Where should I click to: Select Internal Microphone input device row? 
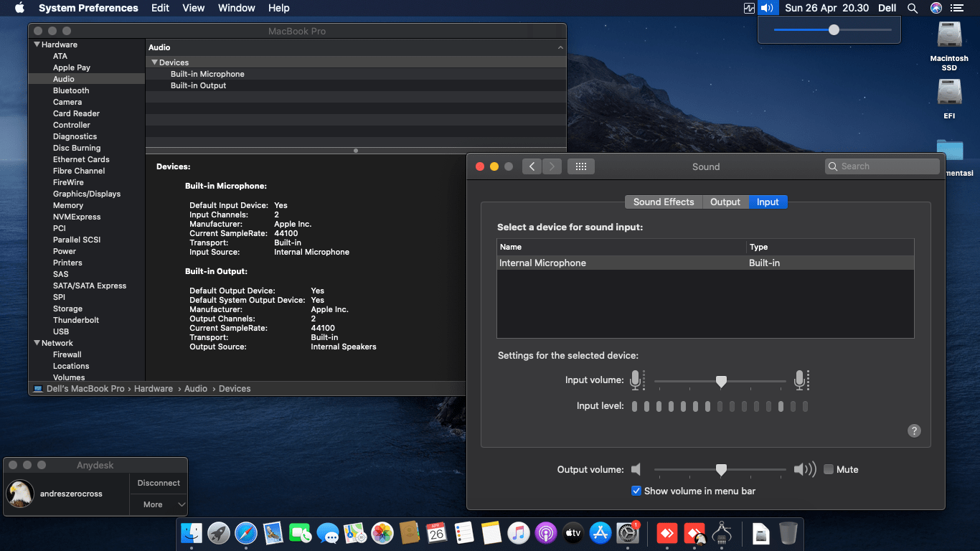705,263
